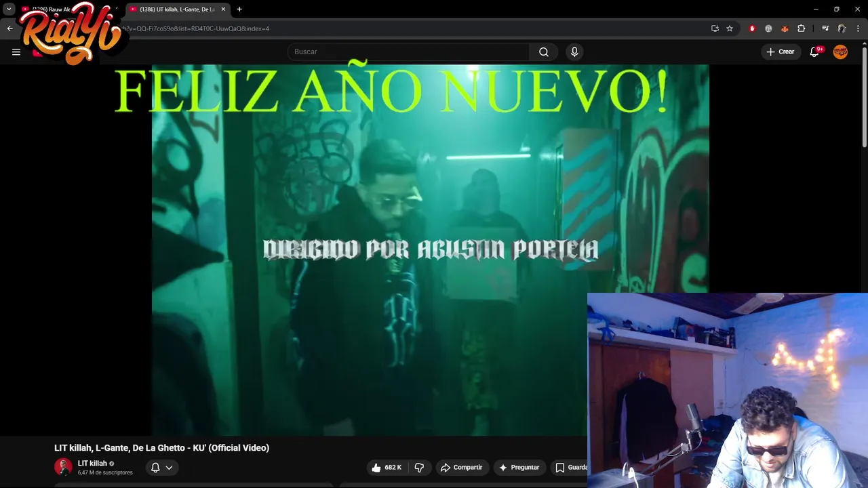Open YouTube notifications bell

(x=814, y=52)
